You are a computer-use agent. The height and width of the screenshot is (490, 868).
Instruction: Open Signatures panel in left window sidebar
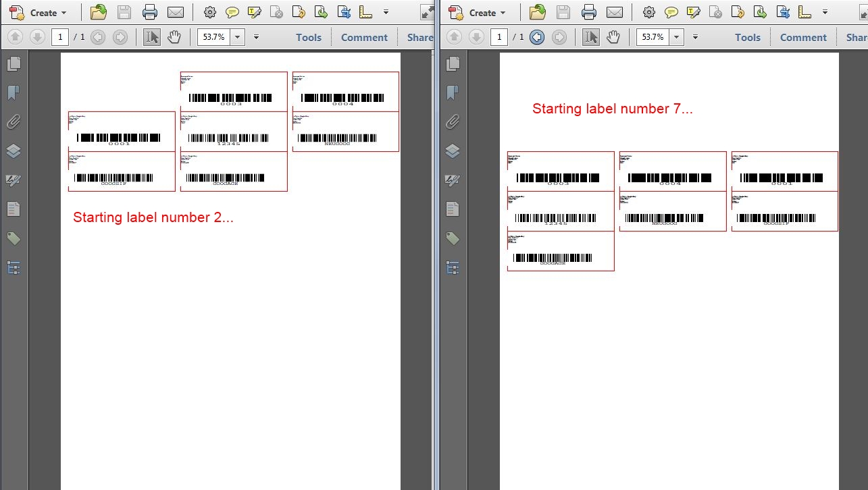[14, 180]
